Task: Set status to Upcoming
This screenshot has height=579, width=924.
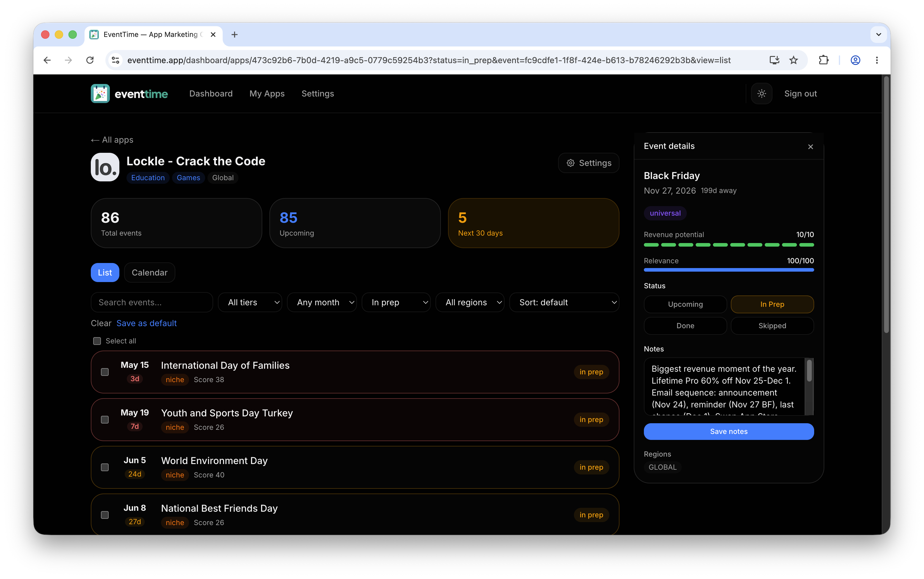Action: tap(685, 304)
